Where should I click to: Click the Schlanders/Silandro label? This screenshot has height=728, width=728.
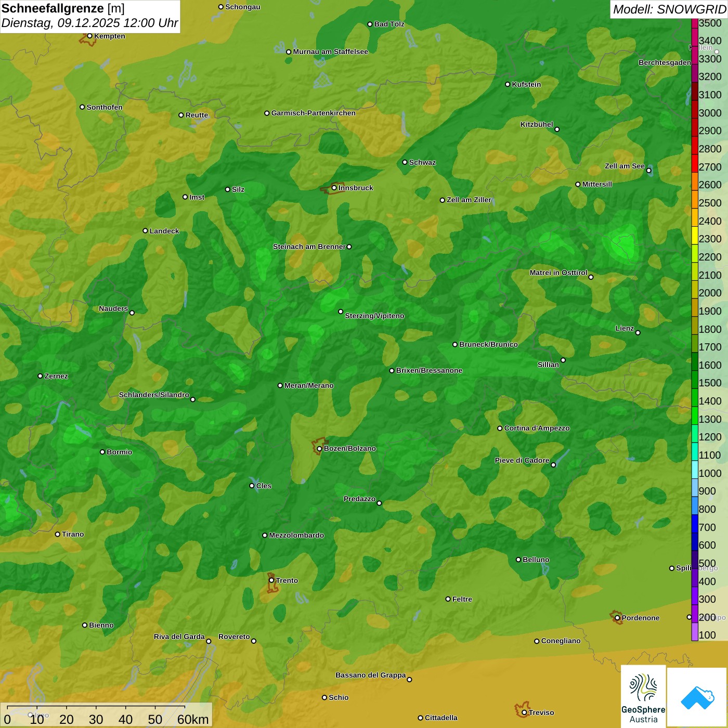(x=154, y=395)
